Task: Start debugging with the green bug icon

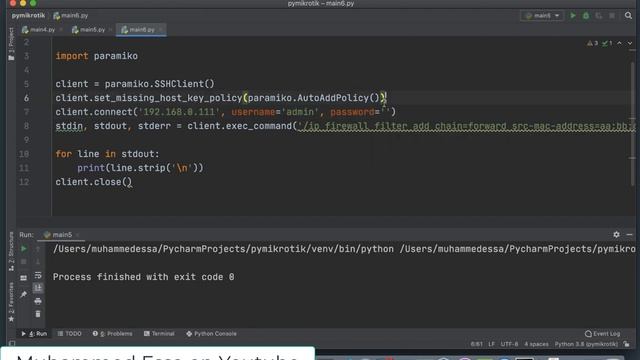Action: pyautogui.click(x=586, y=16)
